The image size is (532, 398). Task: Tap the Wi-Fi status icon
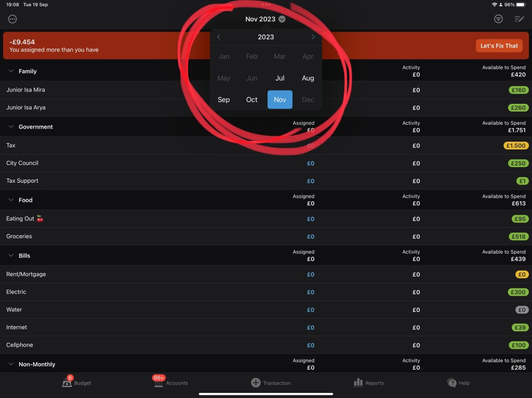click(495, 4)
